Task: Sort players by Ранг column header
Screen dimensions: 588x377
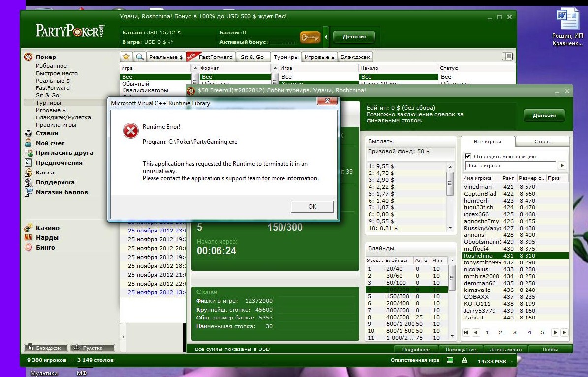Action: point(508,178)
